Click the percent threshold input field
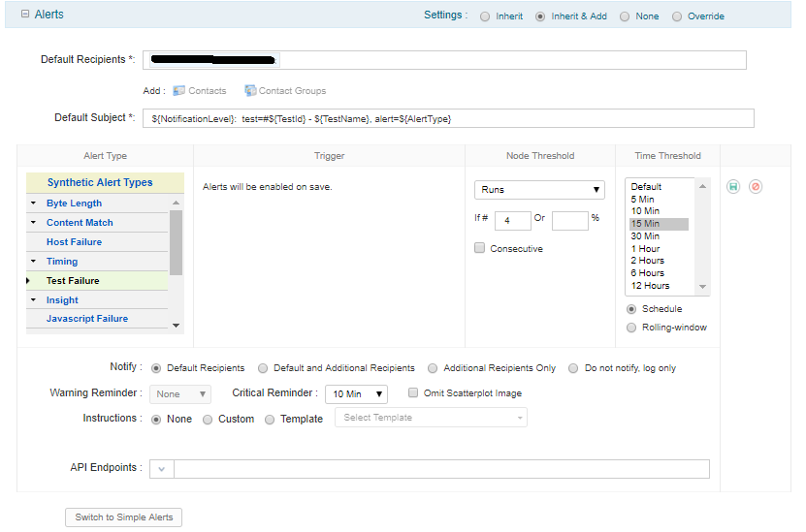Image resolution: width=806 pixels, height=532 pixels. [x=569, y=221]
